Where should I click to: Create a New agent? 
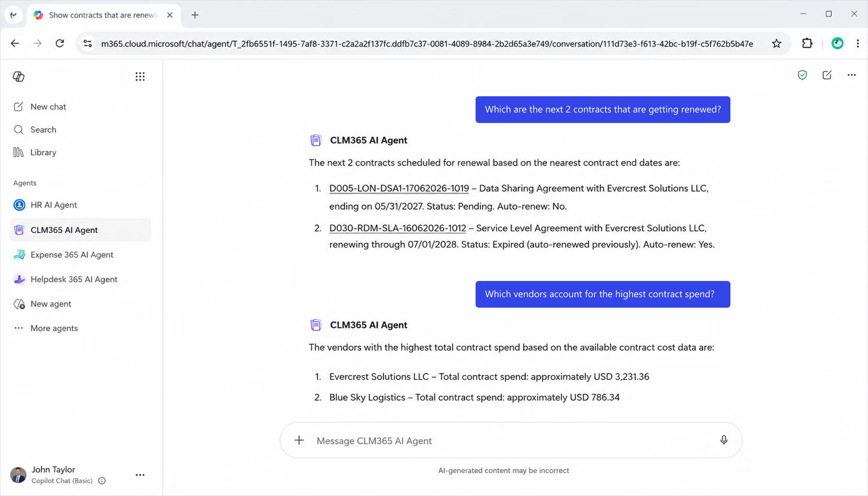pos(81,304)
